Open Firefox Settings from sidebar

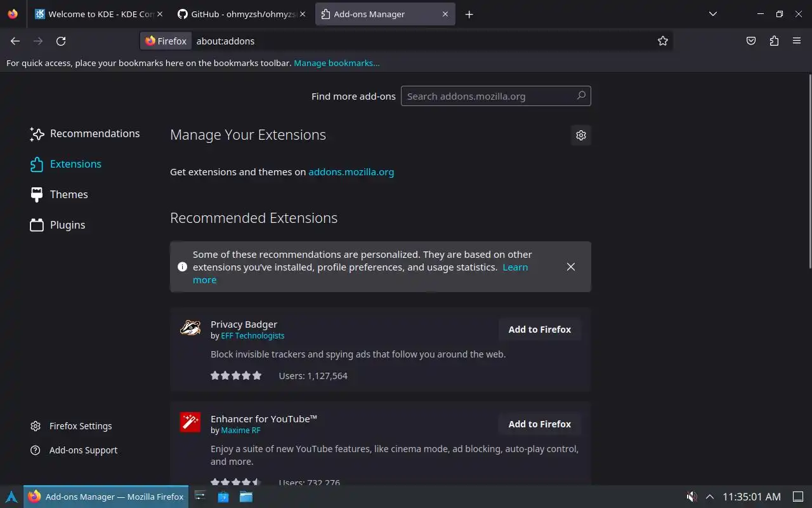point(71,426)
